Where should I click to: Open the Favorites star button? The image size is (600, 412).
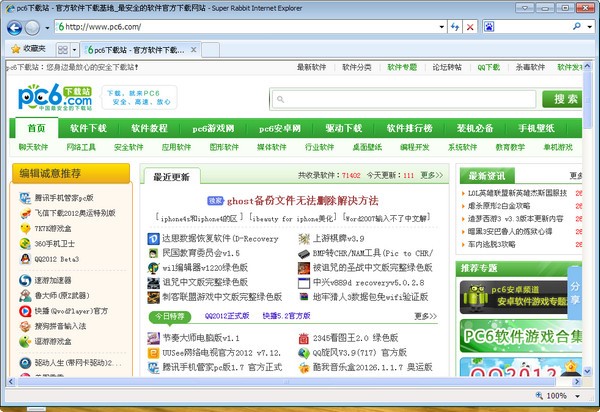28,49
